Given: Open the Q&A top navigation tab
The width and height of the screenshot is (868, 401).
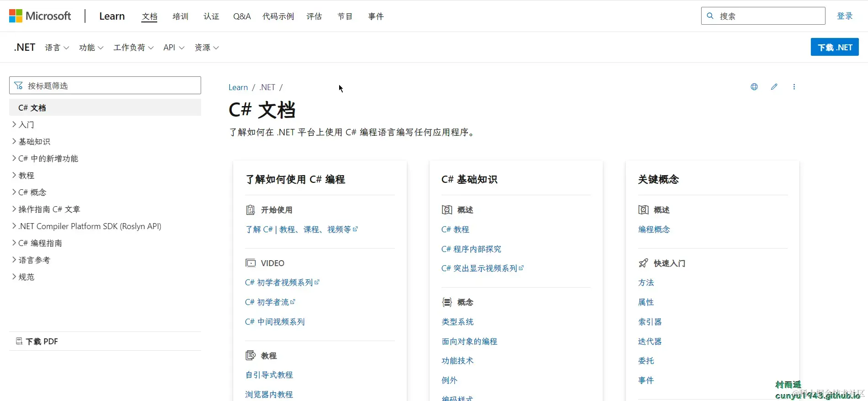Looking at the screenshot, I should [x=242, y=16].
